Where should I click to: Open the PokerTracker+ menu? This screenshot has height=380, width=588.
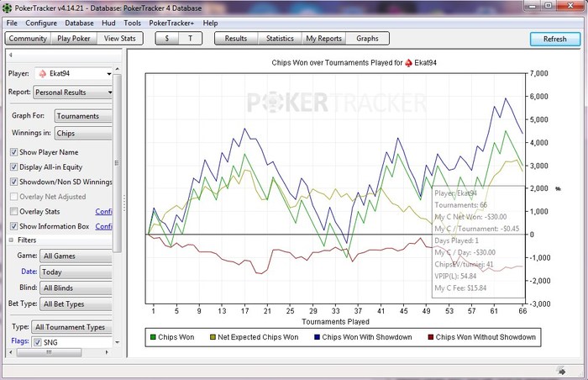click(171, 24)
